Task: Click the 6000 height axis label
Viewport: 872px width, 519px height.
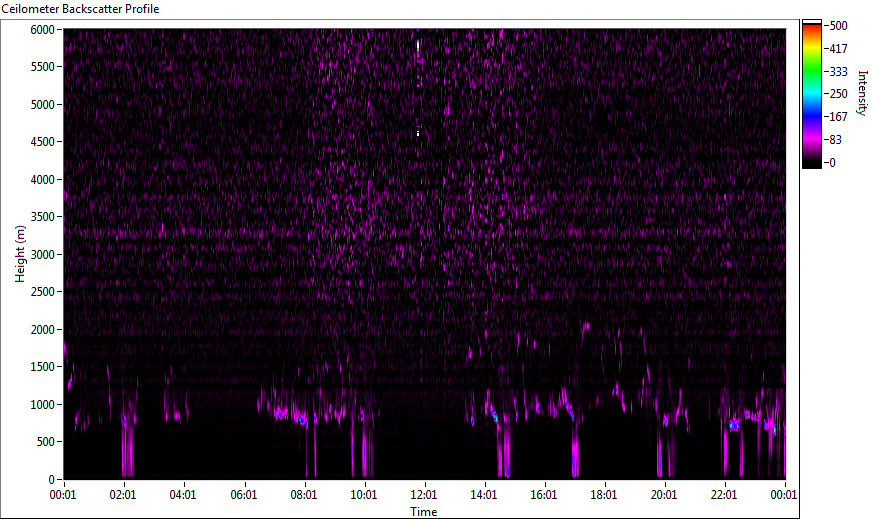Action: point(42,29)
